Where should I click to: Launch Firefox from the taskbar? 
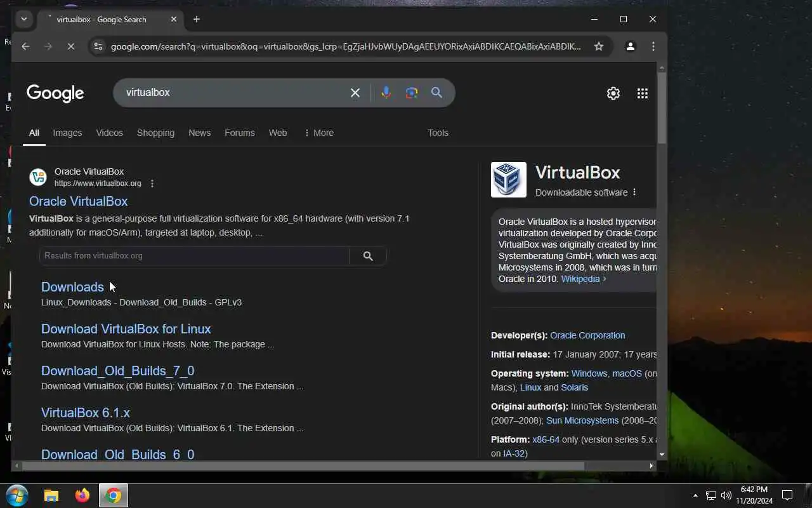pos(82,496)
